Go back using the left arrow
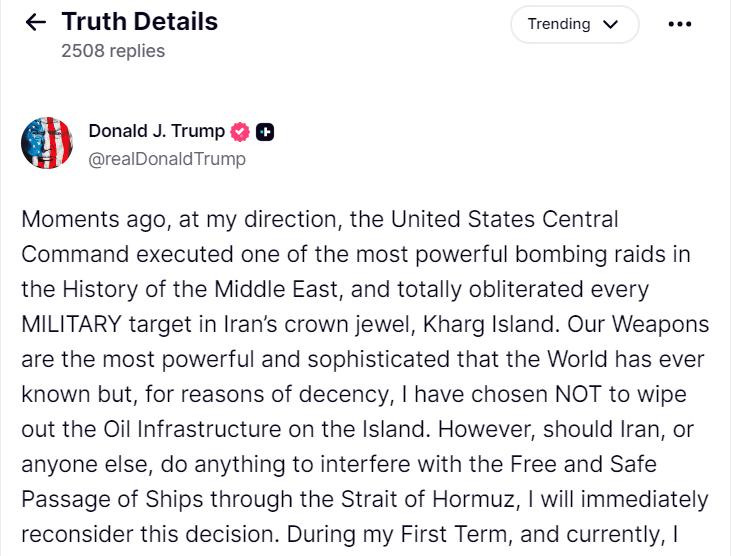 36,22
